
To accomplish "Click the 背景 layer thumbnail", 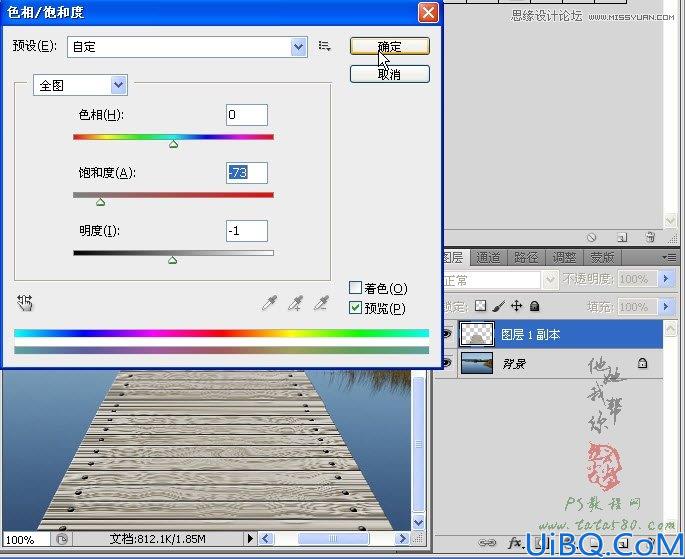I will pyautogui.click(x=477, y=363).
